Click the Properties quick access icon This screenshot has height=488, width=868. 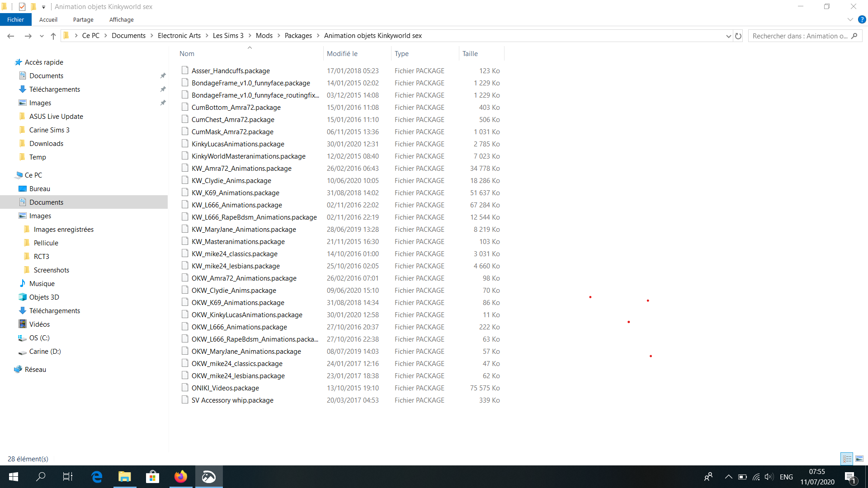[x=22, y=7]
